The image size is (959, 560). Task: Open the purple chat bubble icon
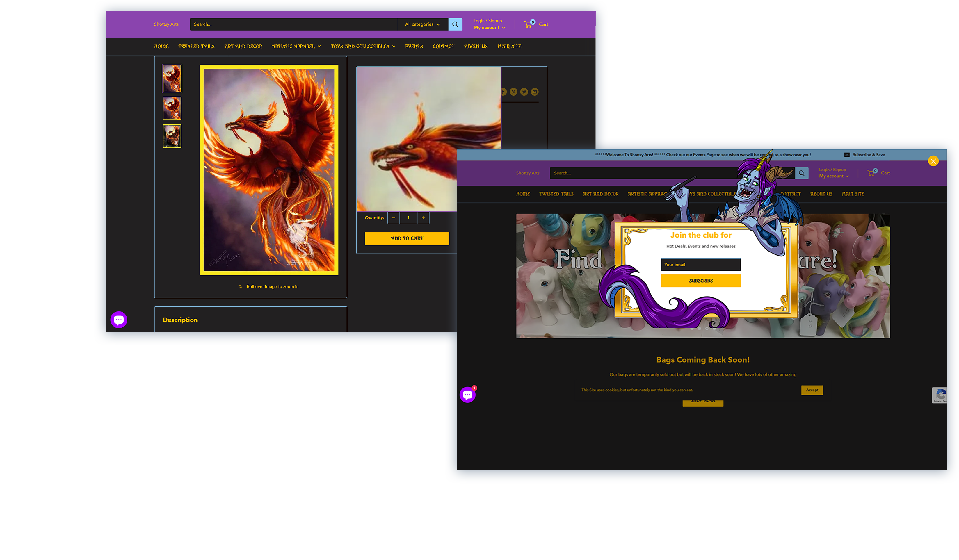pyautogui.click(x=119, y=320)
